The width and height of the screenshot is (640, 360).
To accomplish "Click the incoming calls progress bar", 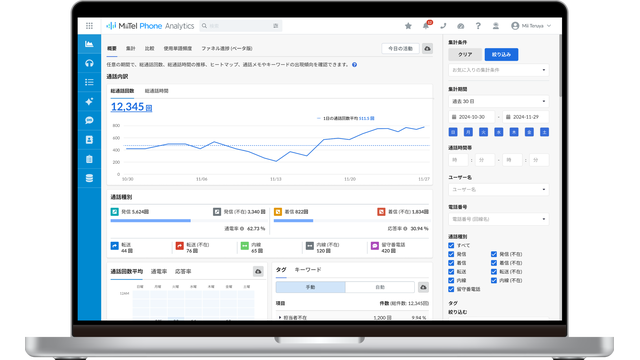I will pos(351,221).
